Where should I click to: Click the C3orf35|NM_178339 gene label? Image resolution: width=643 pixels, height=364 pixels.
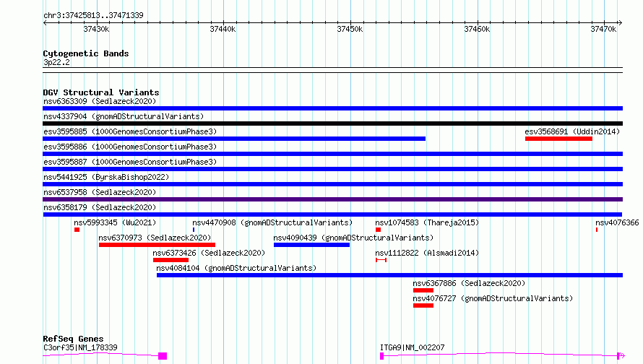(x=80, y=347)
